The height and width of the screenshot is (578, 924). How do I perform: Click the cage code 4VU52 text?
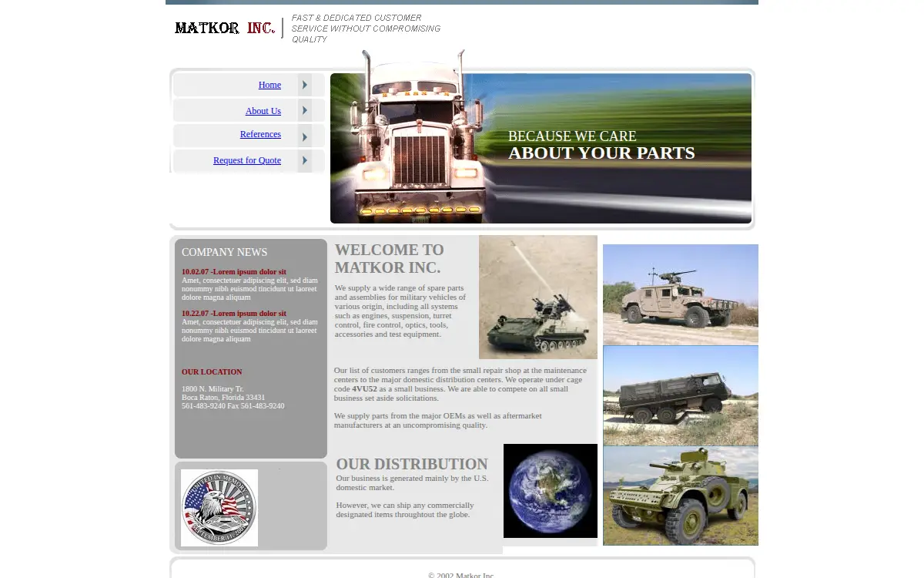pyautogui.click(x=364, y=389)
